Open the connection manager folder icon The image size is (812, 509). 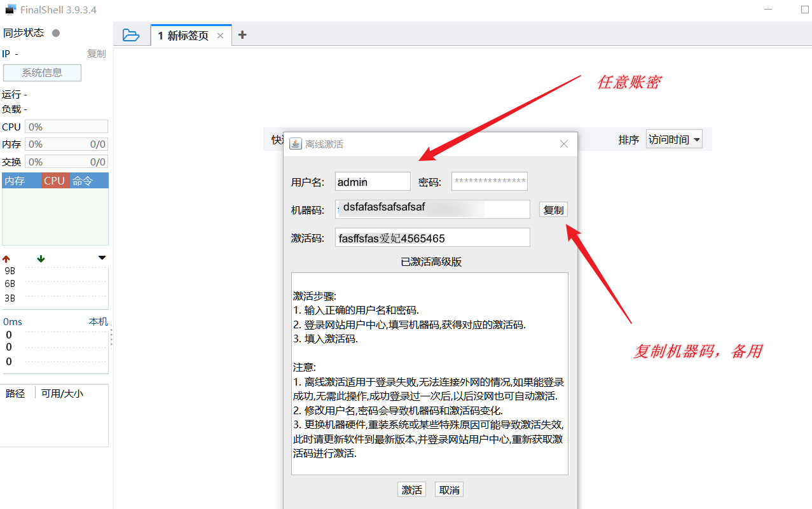(x=130, y=36)
